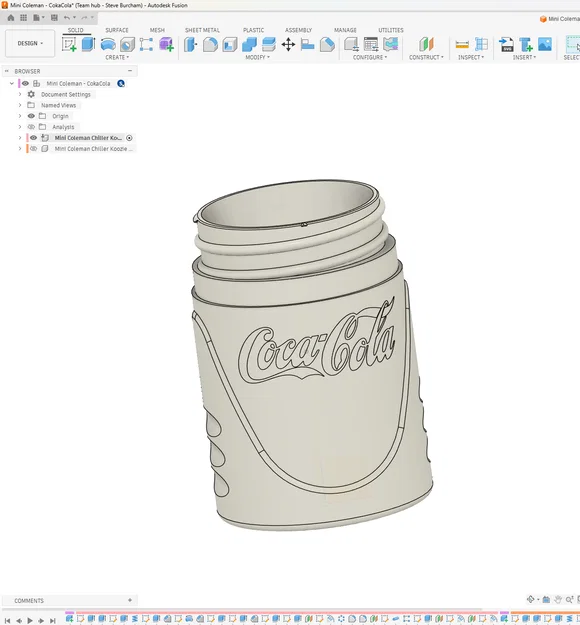This screenshot has height=625, width=580.
Task: Open the INSPECT dropdown menu
Action: [471, 57]
